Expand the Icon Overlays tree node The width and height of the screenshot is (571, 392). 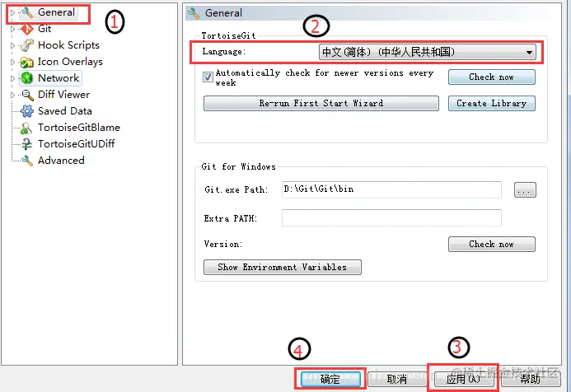(x=12, y=62)
